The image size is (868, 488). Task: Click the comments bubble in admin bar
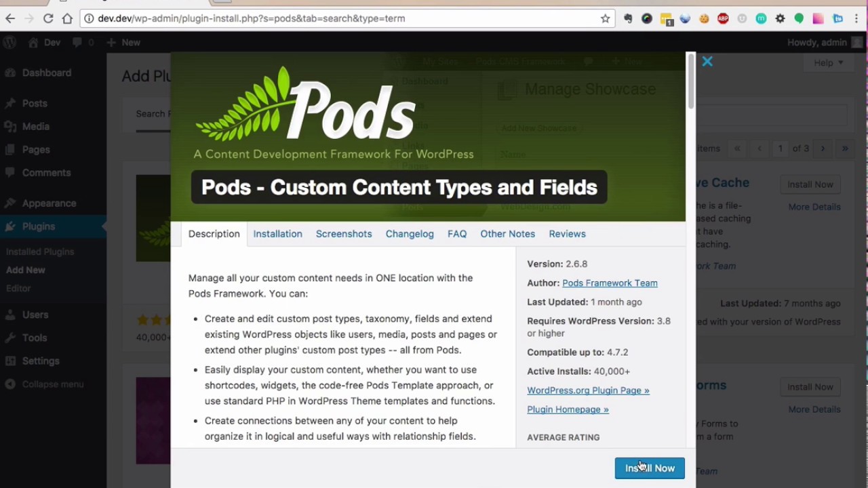coord(83,42)
